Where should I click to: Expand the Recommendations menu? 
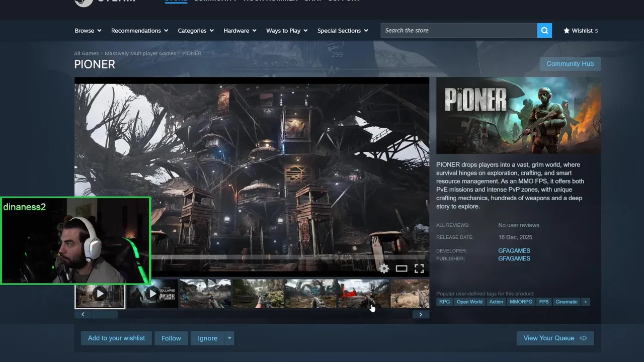(x=139, y=31)
